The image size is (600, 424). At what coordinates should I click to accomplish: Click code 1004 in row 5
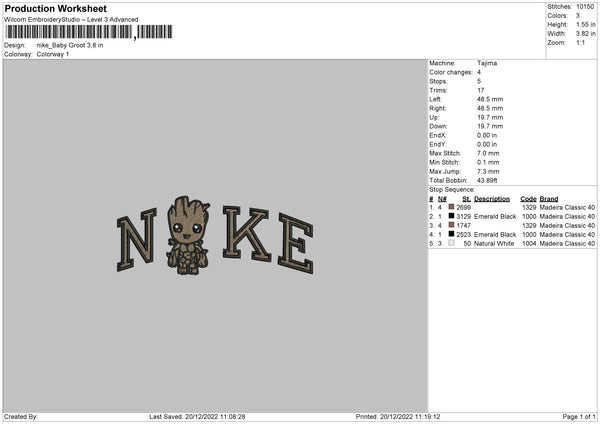coord(529,243)
